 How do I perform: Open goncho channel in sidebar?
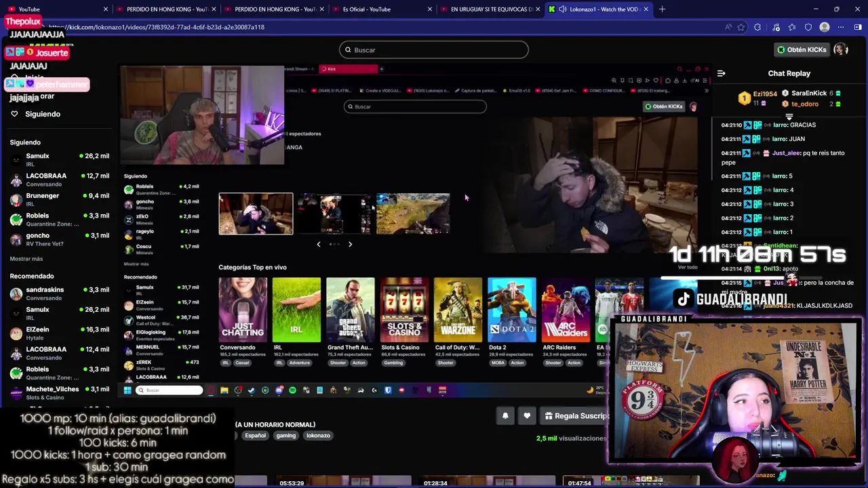60,239
